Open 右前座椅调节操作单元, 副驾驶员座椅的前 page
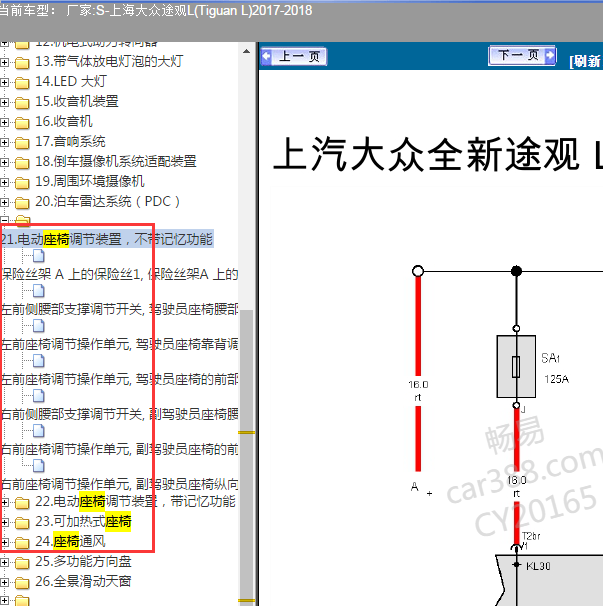This screenshot has height=606, width=603. click(x=119, y=449)
